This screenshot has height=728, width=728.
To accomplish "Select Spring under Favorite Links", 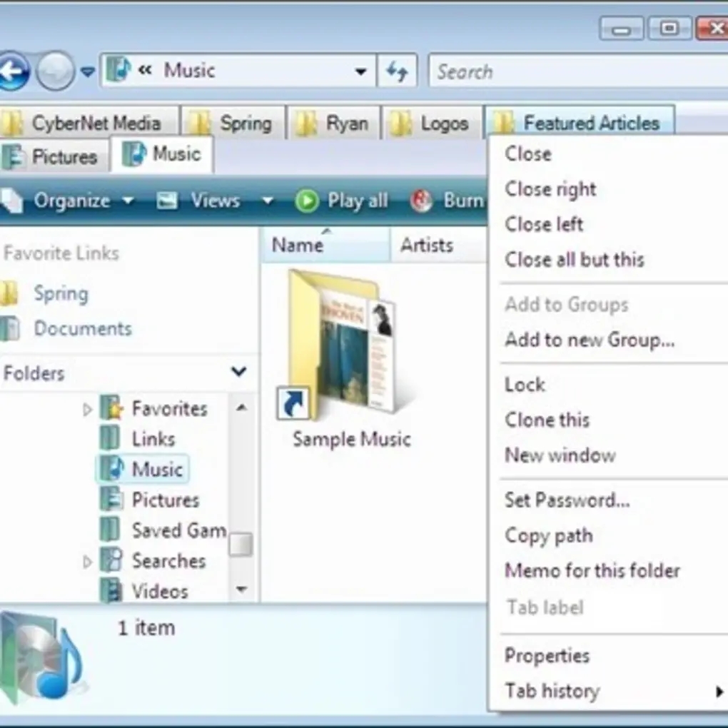I will click(62, 293).
